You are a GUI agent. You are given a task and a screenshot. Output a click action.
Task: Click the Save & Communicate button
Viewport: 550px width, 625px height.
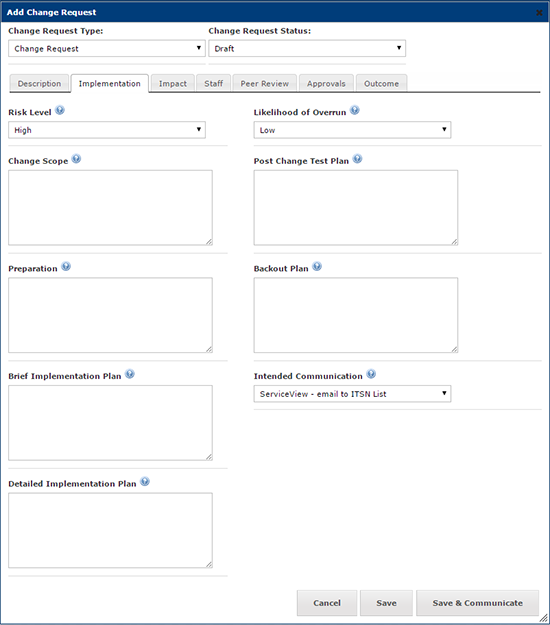pos(477,603)
